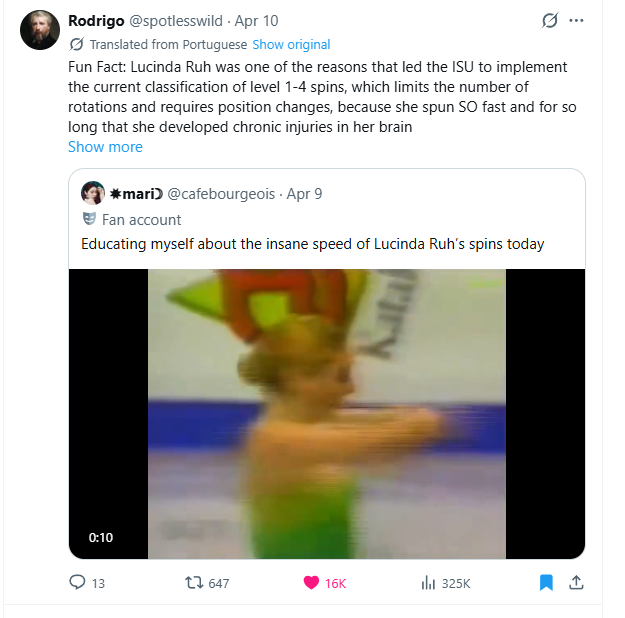The image size is (625, 618).
Task: Click the Rodrigo display name
Action: pyautogui.click(x=96, y=21)
